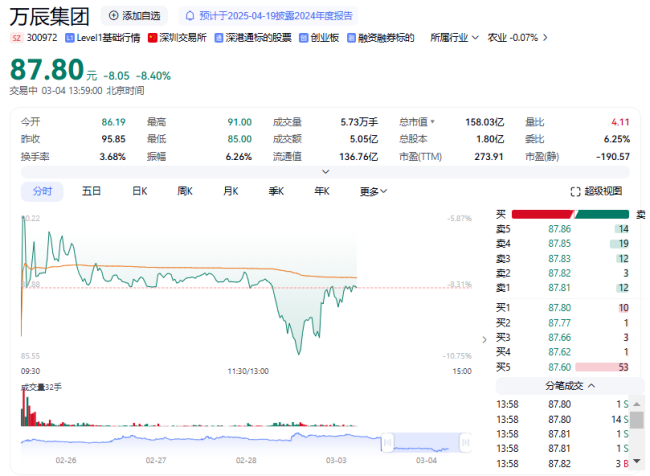Click the icon before 融资融券标的
The width and height of the screenshot is (650, 476).
click(352, 38)
